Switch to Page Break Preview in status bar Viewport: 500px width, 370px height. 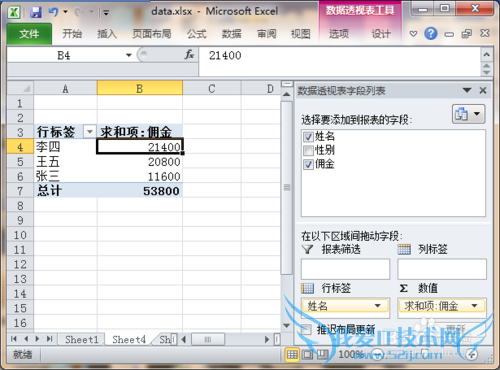click(322, 354)
